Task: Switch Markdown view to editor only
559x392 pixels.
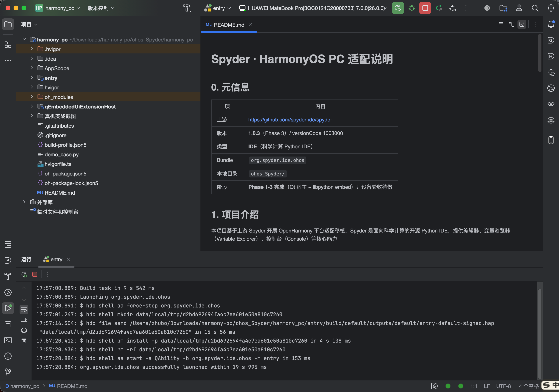Action: tap(501, 24)
